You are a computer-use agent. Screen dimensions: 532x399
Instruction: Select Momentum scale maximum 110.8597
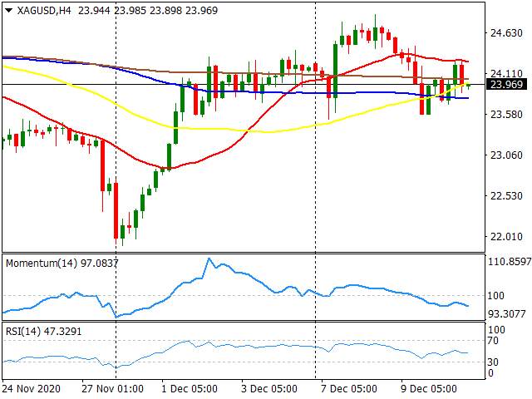coord(510,262)
